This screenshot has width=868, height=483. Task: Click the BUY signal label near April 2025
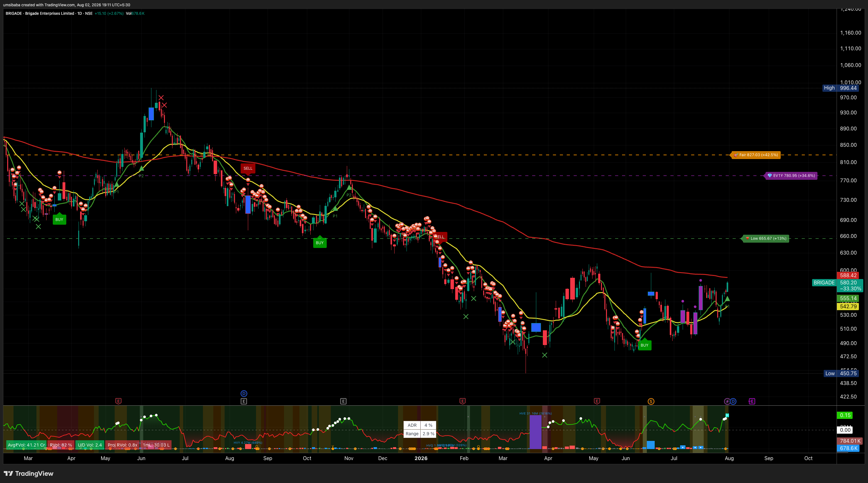tap(59, 219)
